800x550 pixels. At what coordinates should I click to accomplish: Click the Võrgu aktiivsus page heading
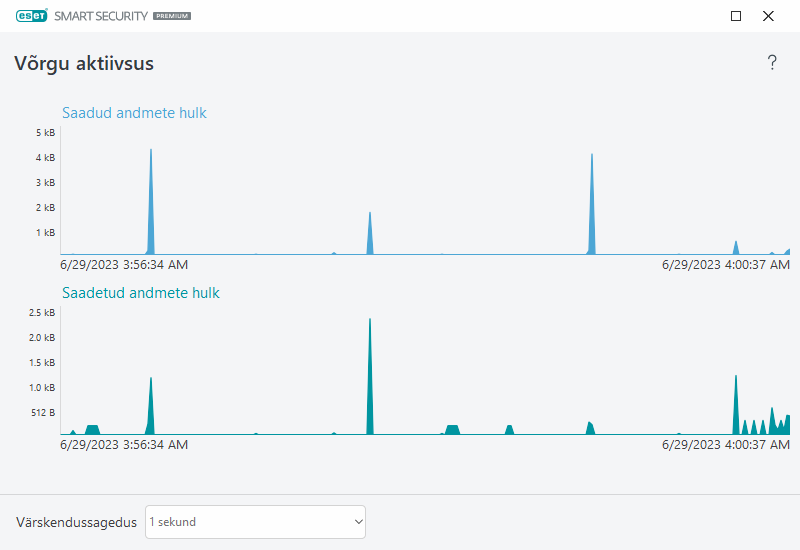(84, 64)
